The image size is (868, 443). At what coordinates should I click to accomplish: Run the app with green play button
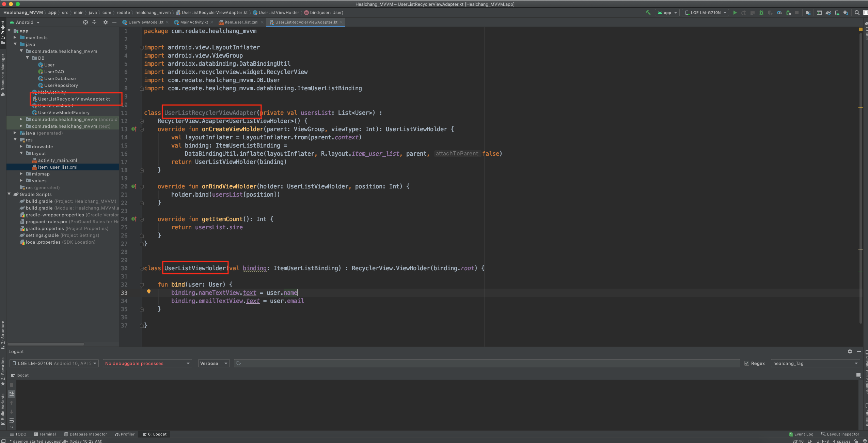735,13
